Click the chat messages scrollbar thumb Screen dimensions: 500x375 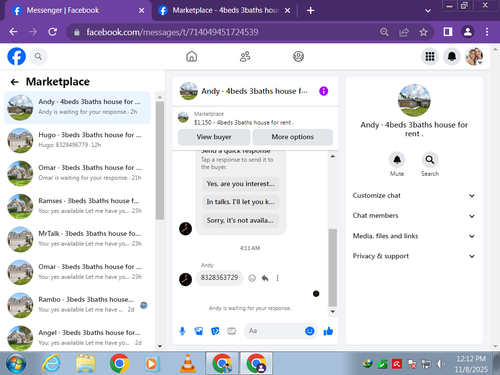click(x=332, y=267)
